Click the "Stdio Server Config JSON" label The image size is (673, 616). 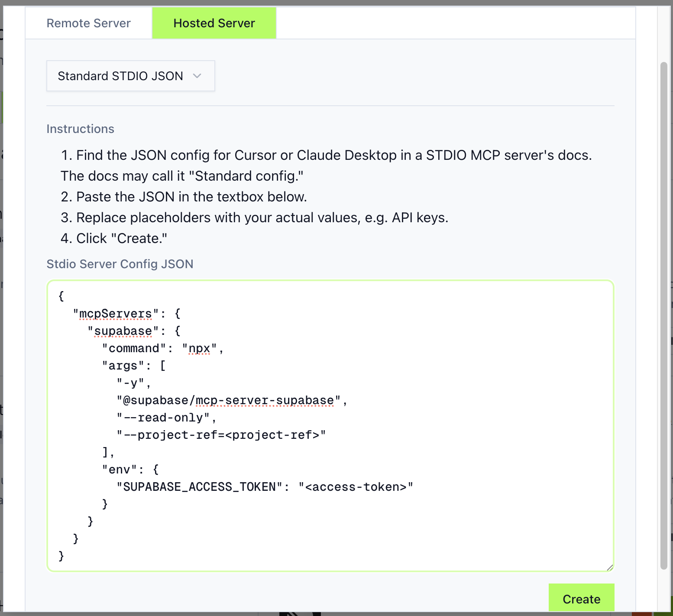tap(120, 264)
